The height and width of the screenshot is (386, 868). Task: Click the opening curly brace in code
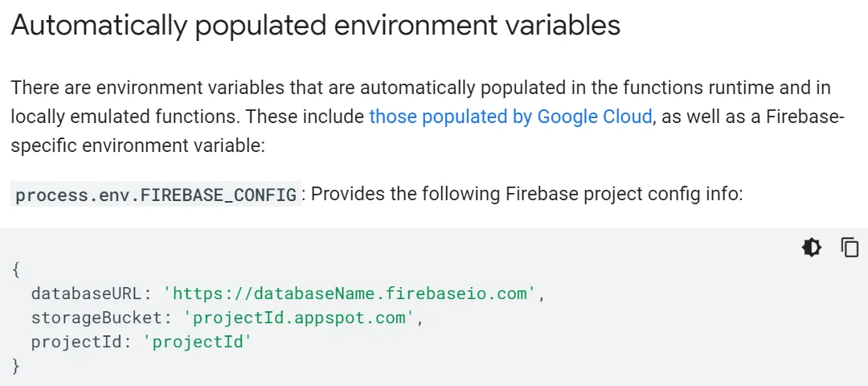coord(16,269)
